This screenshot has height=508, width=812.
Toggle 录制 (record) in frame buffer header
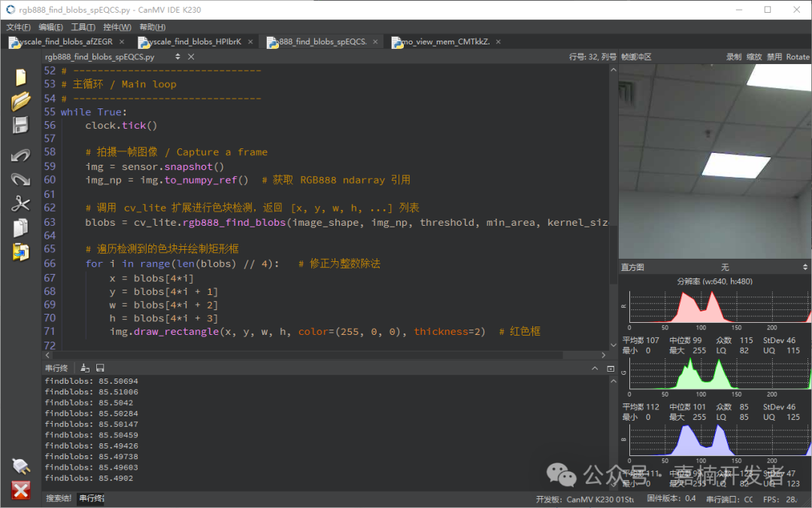click(733, 56)
